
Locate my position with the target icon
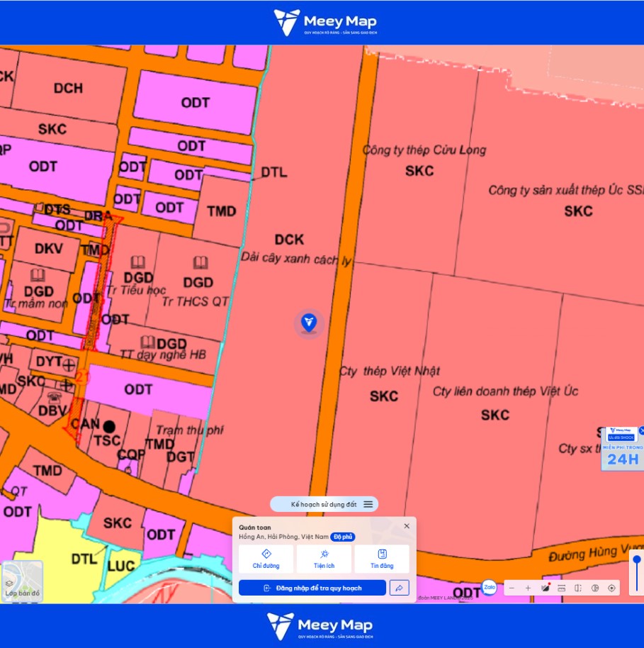tap(612, 588)
